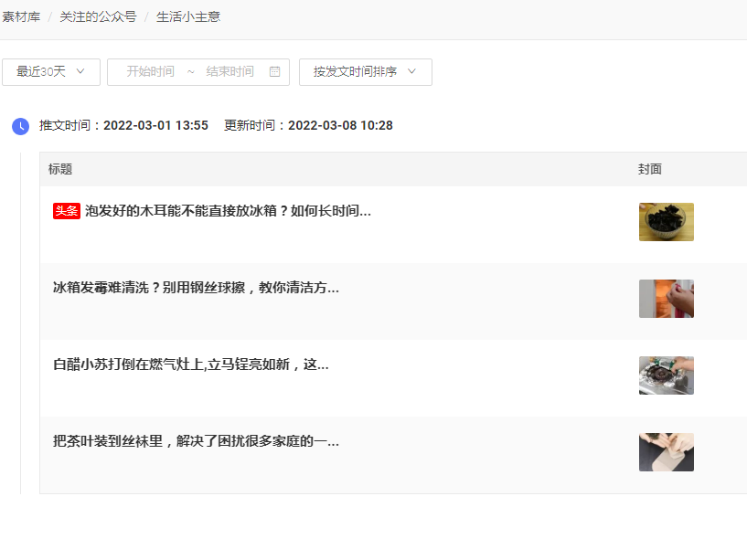Go to 素材库 breadcrumb

pos(21,17)
